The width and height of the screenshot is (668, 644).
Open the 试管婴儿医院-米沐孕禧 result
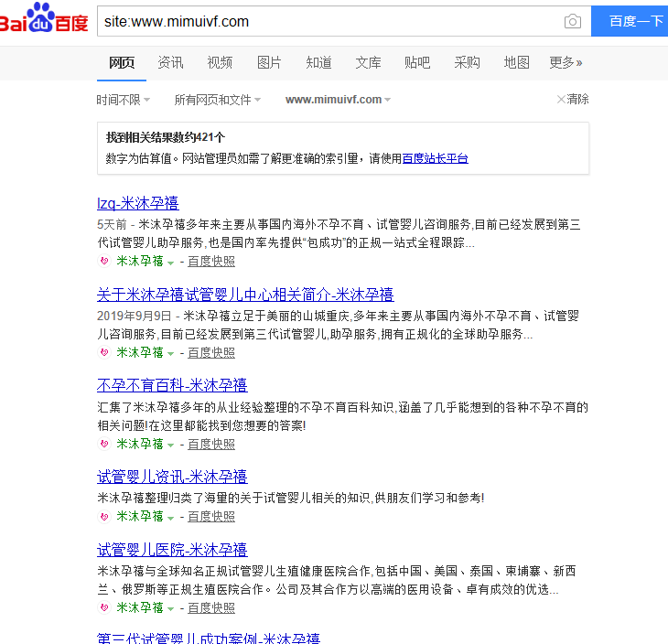tap(172, 550)
